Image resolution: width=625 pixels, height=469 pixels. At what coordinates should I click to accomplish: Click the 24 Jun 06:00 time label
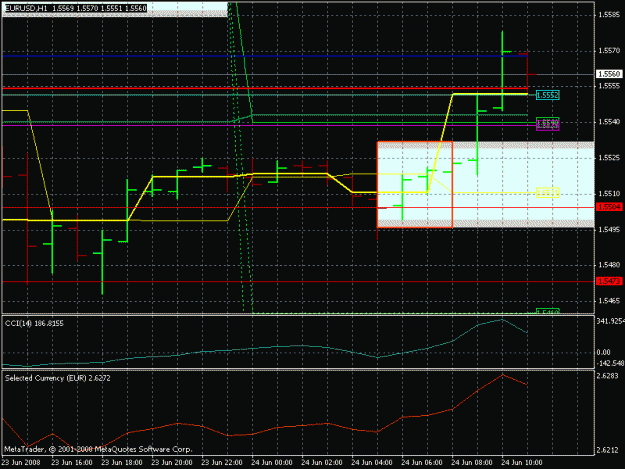[422, 463]
